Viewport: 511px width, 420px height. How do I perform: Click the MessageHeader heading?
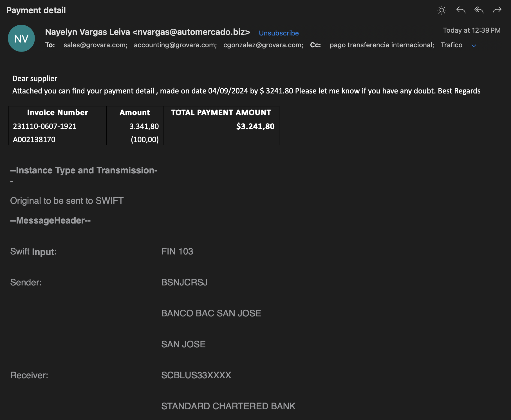(50, 220)
